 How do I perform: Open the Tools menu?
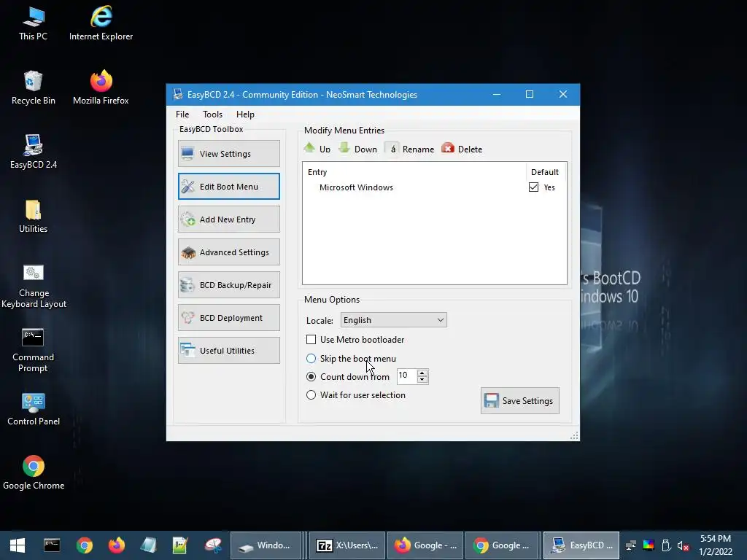coord(212,114)
